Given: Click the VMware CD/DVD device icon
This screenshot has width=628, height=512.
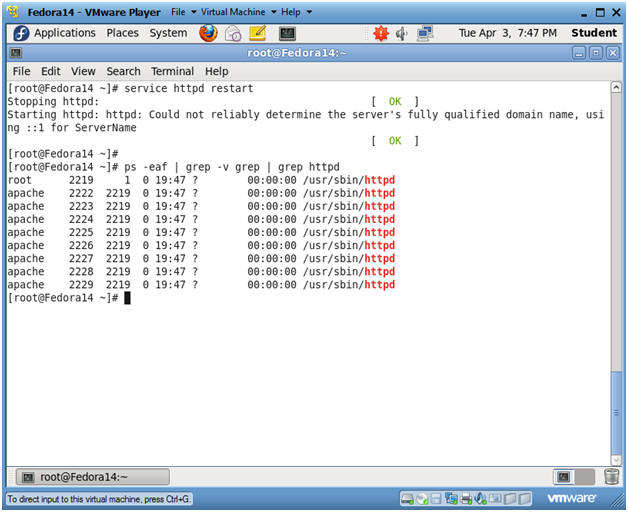Looking at the screenshot, I should click(422, 499).
